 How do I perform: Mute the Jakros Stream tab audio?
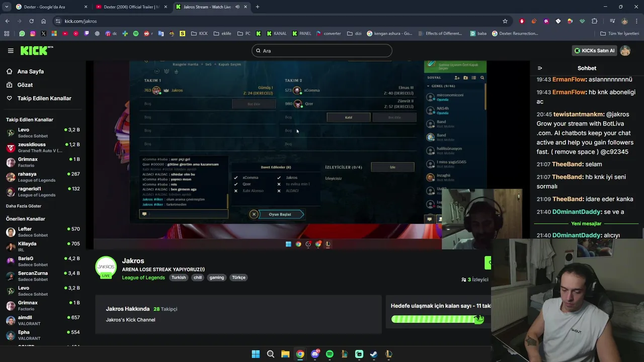237,7
